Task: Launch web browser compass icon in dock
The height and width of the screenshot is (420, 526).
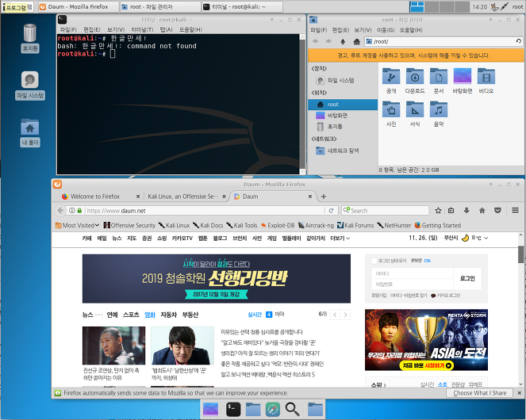Action: (273, 409)
